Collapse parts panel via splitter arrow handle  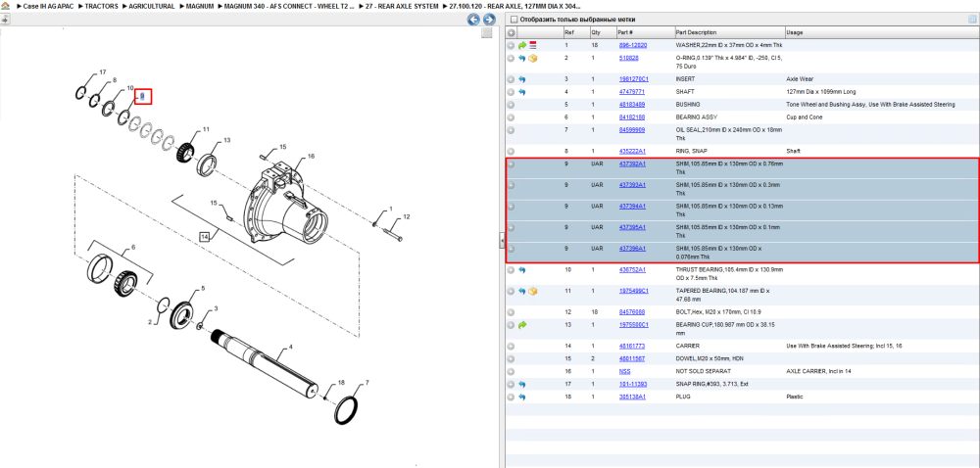501,240
